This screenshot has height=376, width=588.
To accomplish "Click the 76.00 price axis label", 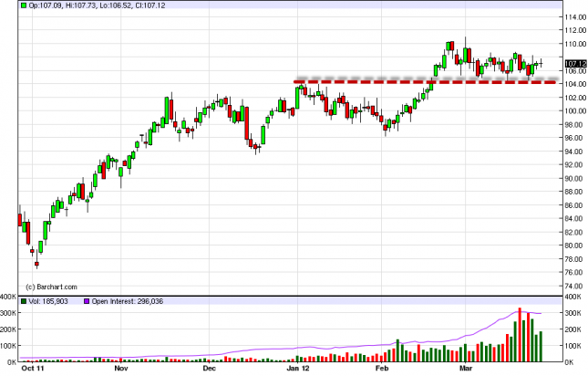I will tap(575, 273).
